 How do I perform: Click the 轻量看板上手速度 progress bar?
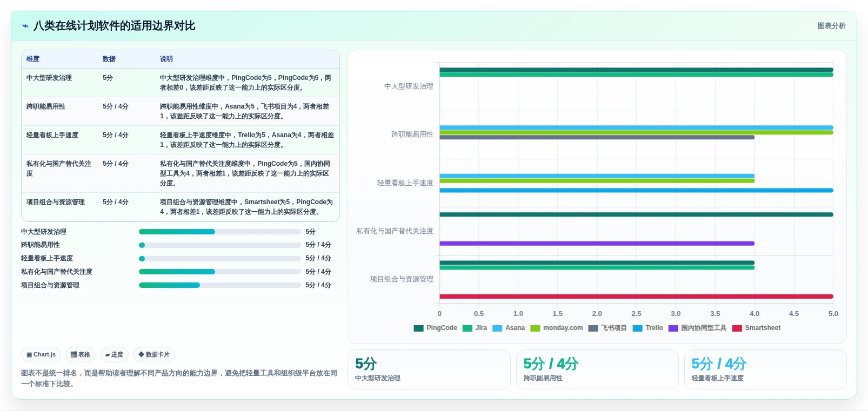coord(219,259)
